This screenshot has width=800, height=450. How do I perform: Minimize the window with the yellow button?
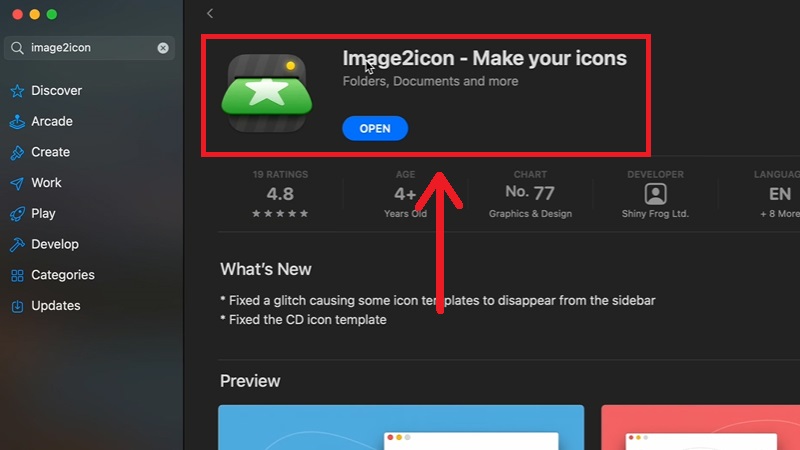[35, 14]
